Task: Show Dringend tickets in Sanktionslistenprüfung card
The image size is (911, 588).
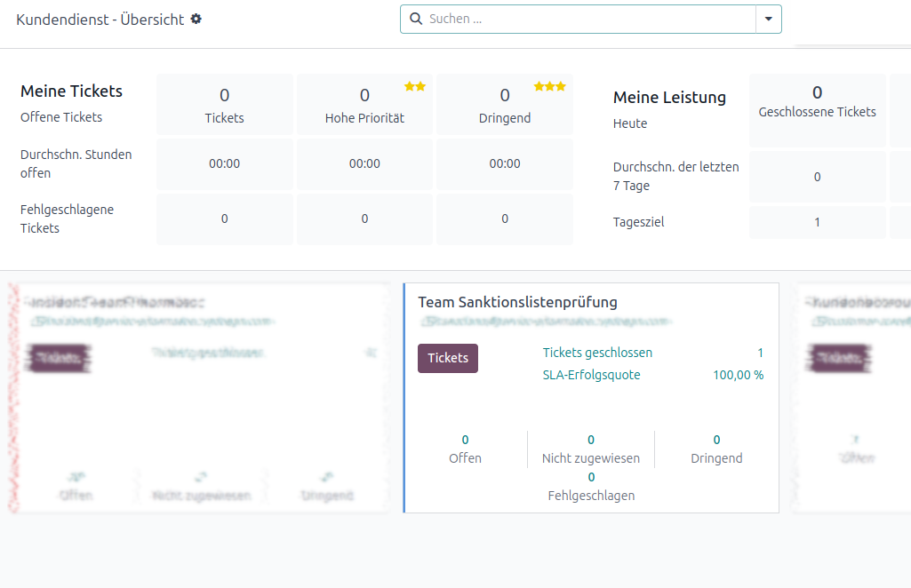Action: click(x=716, y=449)
